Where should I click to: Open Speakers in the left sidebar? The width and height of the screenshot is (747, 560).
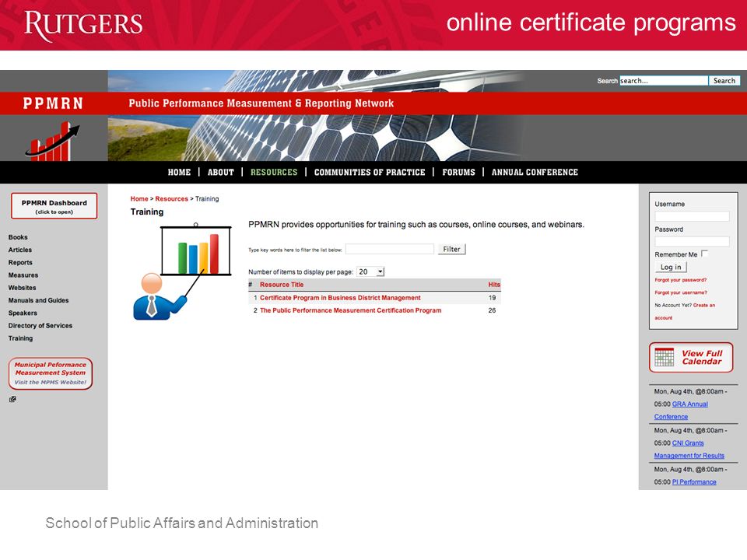(23, 313)
